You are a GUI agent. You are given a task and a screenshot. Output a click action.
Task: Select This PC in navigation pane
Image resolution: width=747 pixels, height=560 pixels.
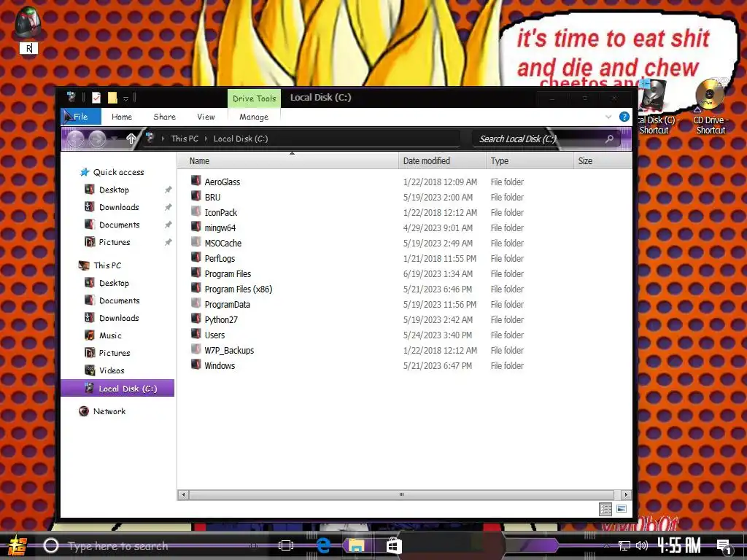tap(107, 265)
